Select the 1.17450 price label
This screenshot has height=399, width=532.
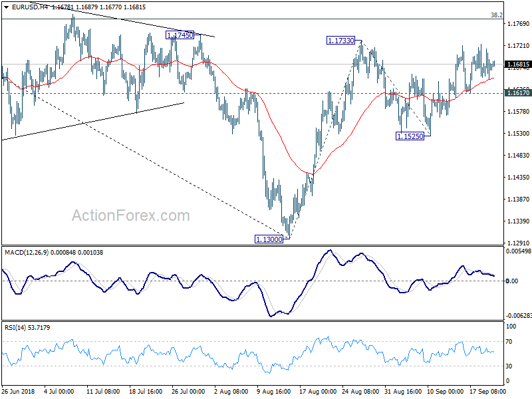(180, 35)
